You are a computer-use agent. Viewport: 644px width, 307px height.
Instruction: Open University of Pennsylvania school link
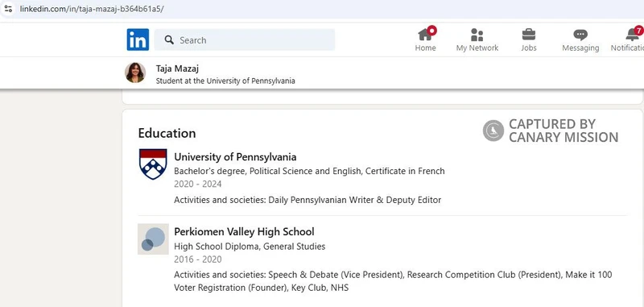235,157
